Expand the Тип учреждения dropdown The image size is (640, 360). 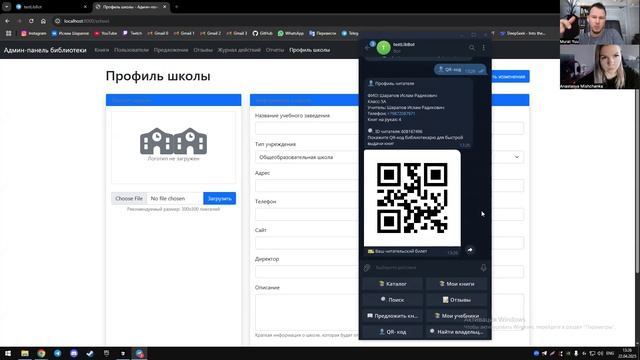click(x=389, y=157)
